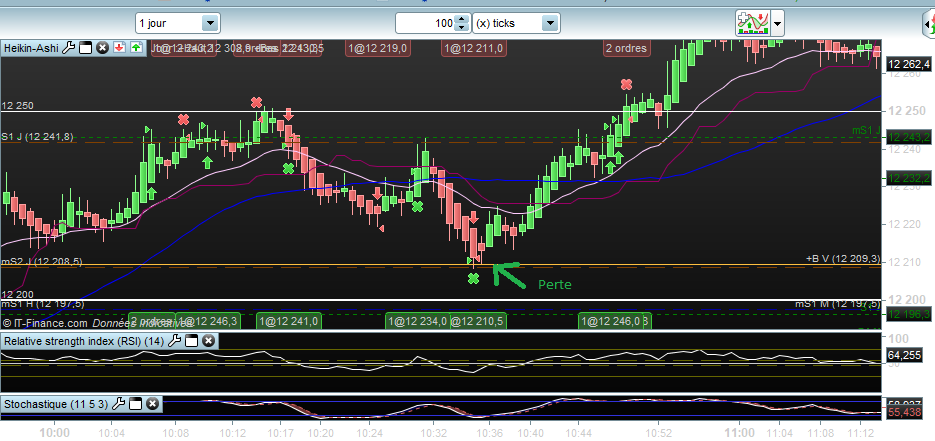This screenshot has height=441, width=935.
Task: Click the green price tag 12 232,2
Action: (908, 178)
